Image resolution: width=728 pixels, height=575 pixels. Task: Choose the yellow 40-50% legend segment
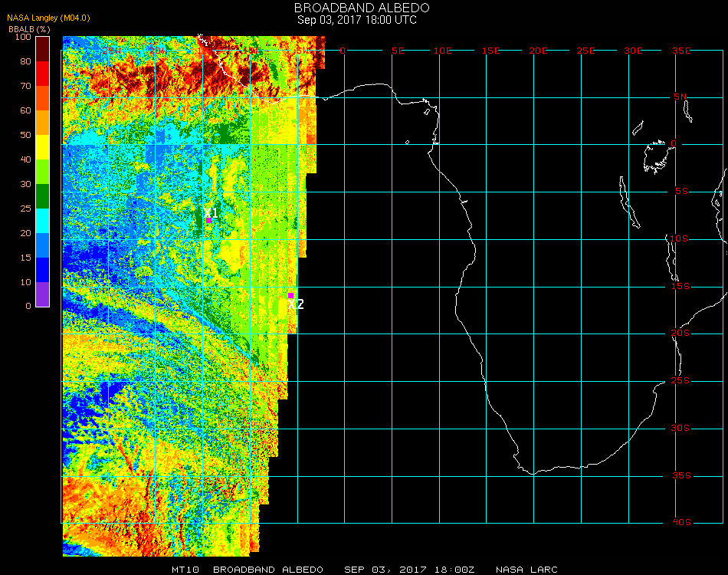click(x=43, y=146)
